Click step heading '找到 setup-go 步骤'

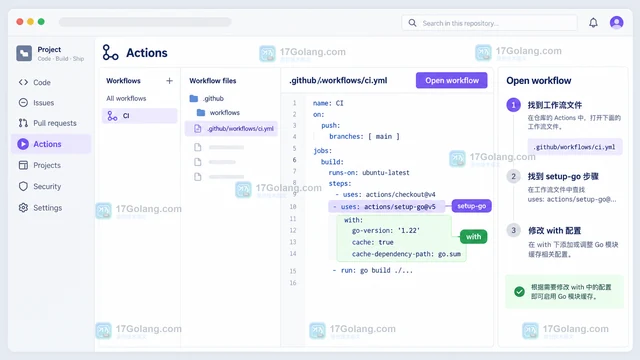coord(563,176)
